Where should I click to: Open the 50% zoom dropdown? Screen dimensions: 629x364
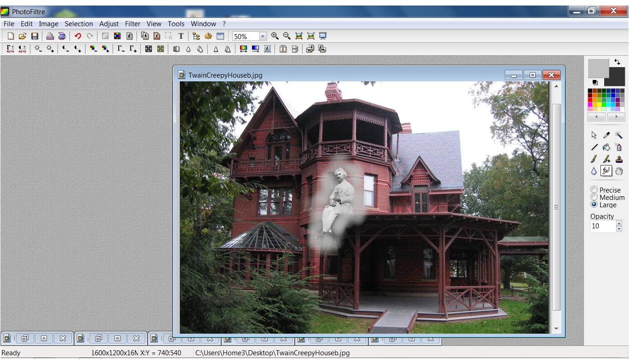coord(263,36)
